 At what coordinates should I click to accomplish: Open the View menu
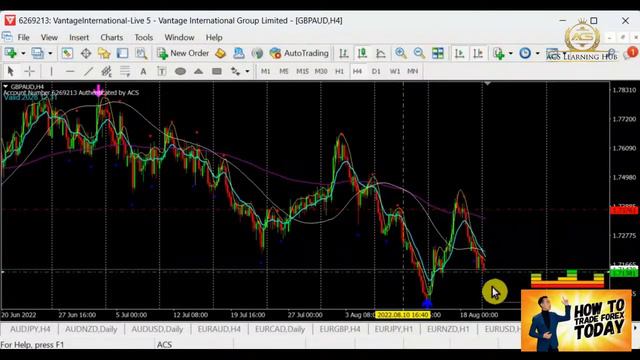(x=49, y=38)
